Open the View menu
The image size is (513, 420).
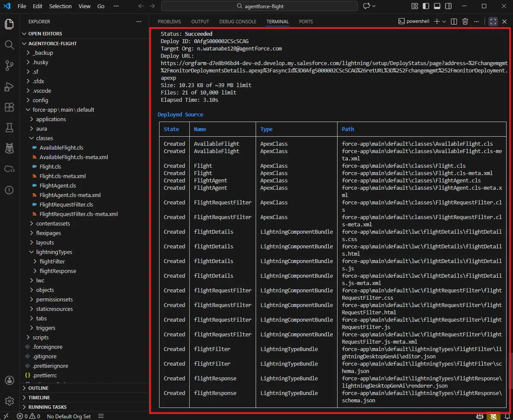coord(84,6)
